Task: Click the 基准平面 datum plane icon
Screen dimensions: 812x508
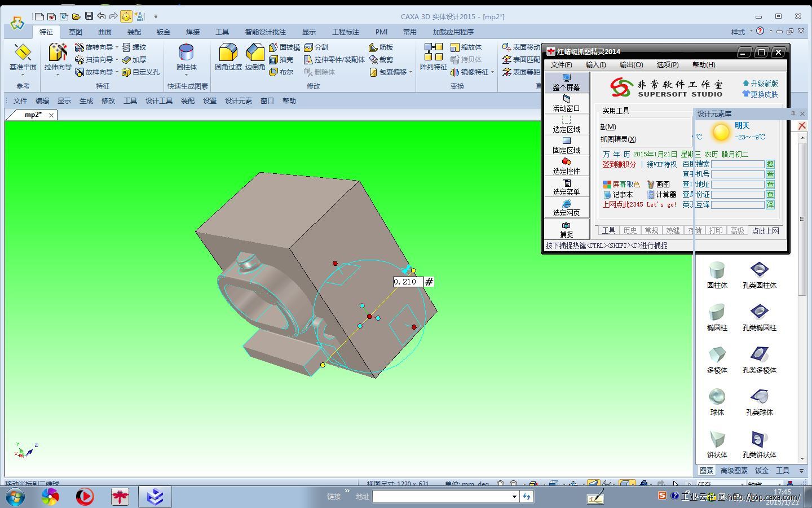Action: [23, 53]
